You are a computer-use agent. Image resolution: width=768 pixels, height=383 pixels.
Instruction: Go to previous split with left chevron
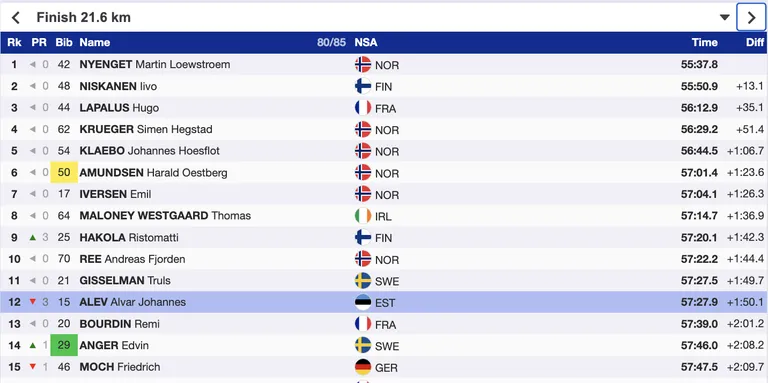16,18
